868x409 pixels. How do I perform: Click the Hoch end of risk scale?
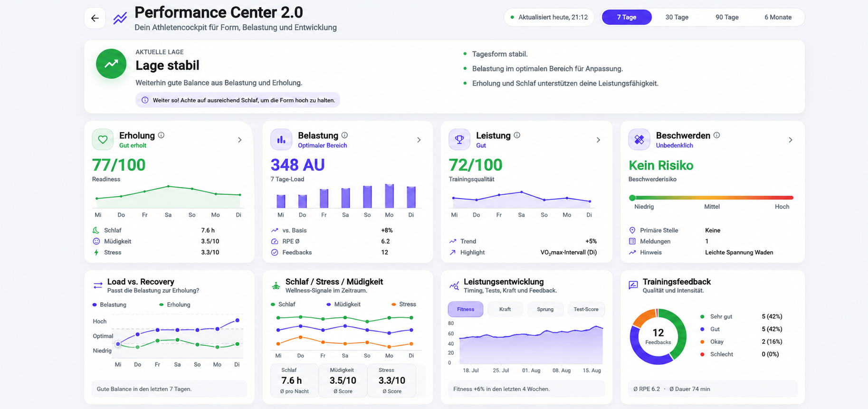(782, 207)
